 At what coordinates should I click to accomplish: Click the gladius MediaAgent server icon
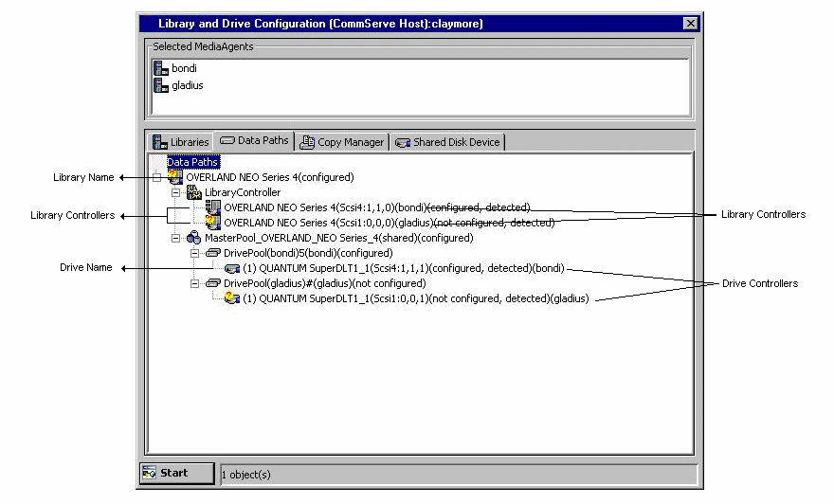(x=160, y=85)
